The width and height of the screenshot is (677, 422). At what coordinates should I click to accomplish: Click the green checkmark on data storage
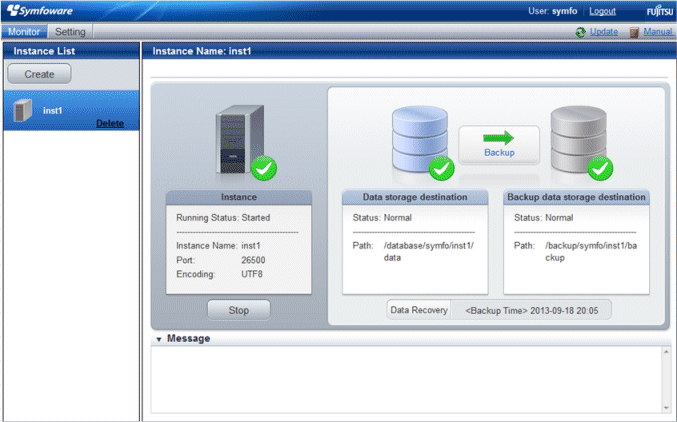441,168
